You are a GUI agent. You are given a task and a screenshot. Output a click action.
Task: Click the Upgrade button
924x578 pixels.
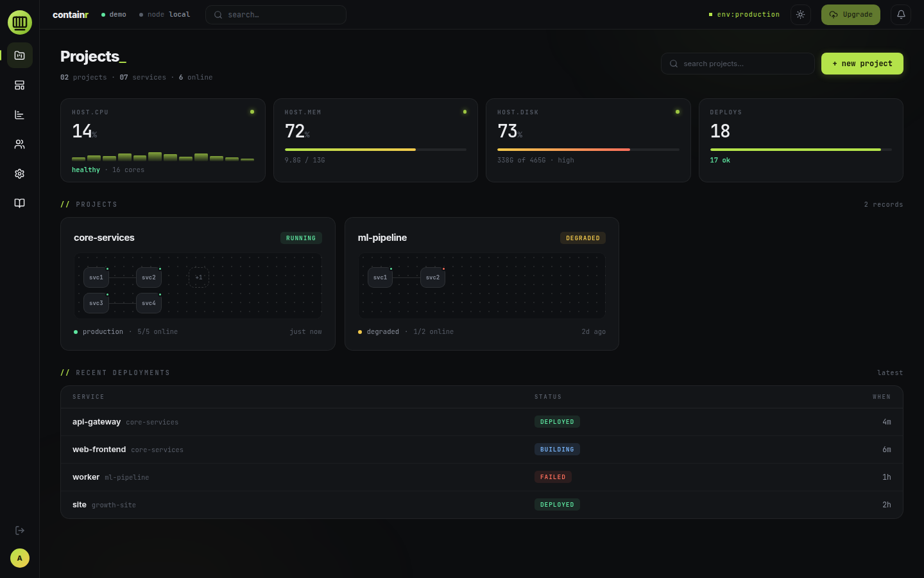click(851, 15)
